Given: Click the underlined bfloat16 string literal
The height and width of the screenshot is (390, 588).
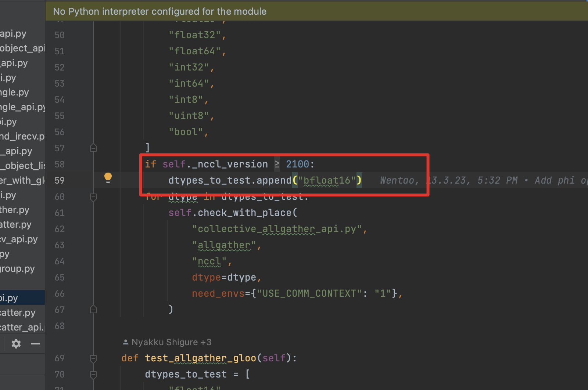Looking at the screenshot, I should pyautogui.click(x=327, y=180).
